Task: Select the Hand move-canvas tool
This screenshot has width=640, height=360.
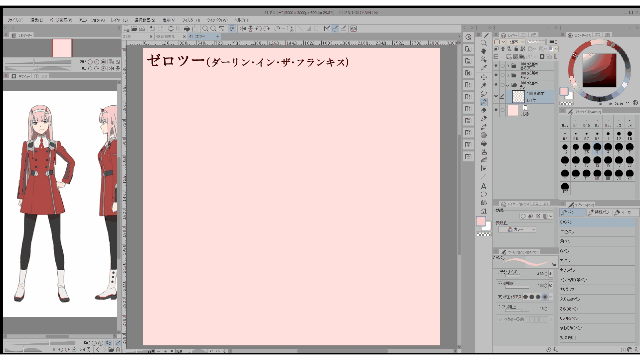Action: (484, 51)
